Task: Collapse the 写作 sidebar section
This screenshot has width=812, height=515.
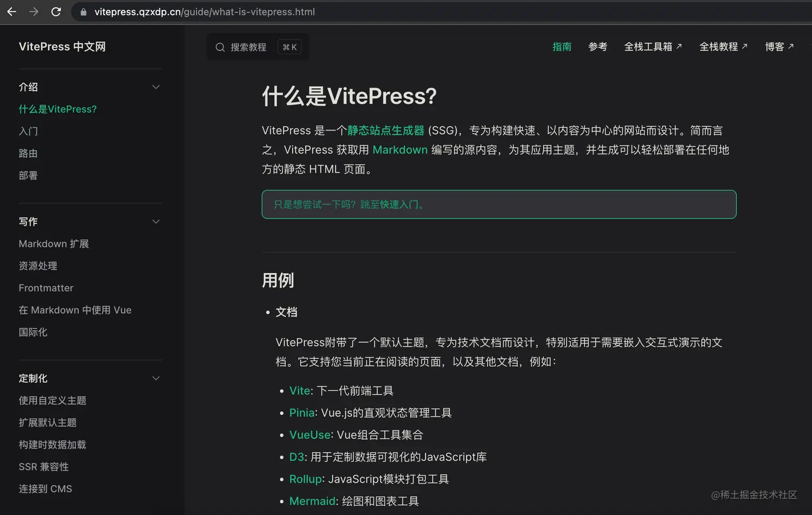Action: tap(156, 222)
